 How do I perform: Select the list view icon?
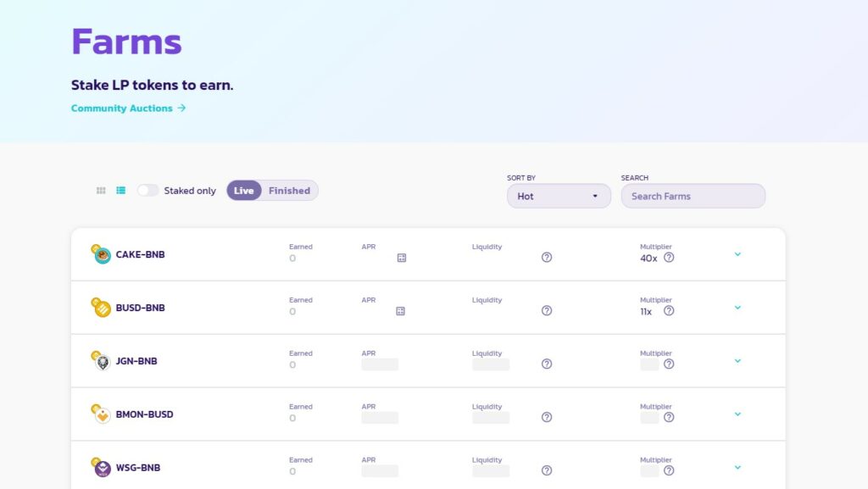[x=120, y=191]
